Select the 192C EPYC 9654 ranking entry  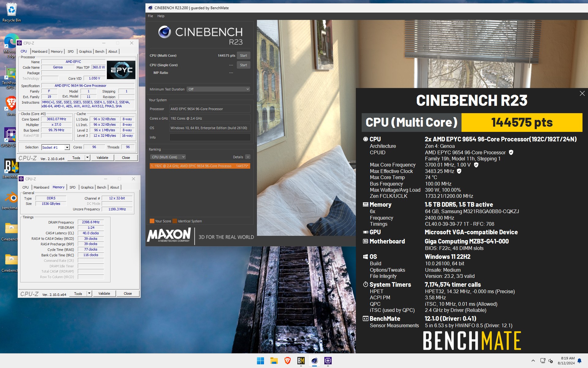pyautogui.click(x=200, y=166)
